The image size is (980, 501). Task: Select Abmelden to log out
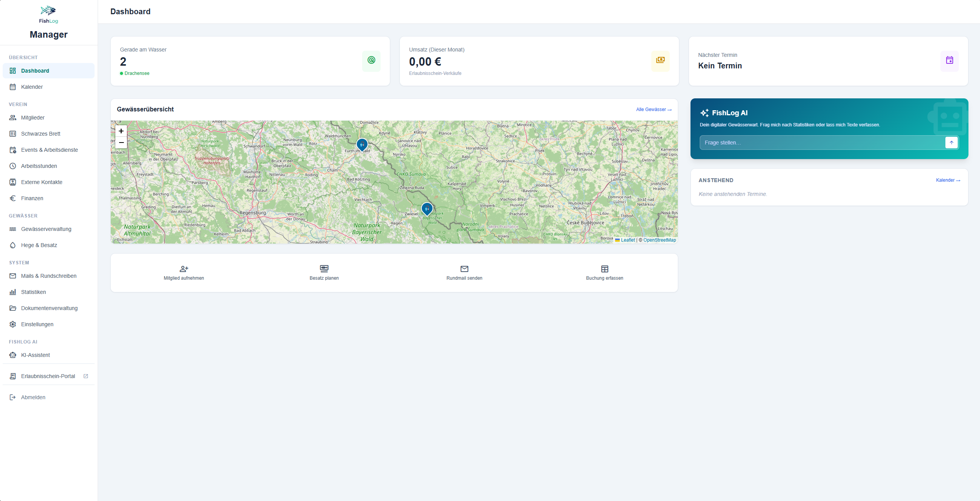coord(48,397)
